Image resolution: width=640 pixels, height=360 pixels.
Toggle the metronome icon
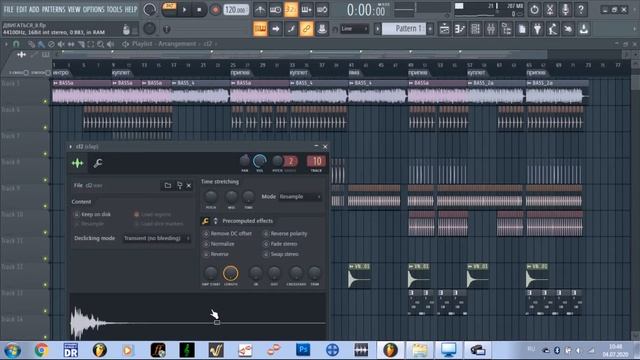[x=260, y=9]
